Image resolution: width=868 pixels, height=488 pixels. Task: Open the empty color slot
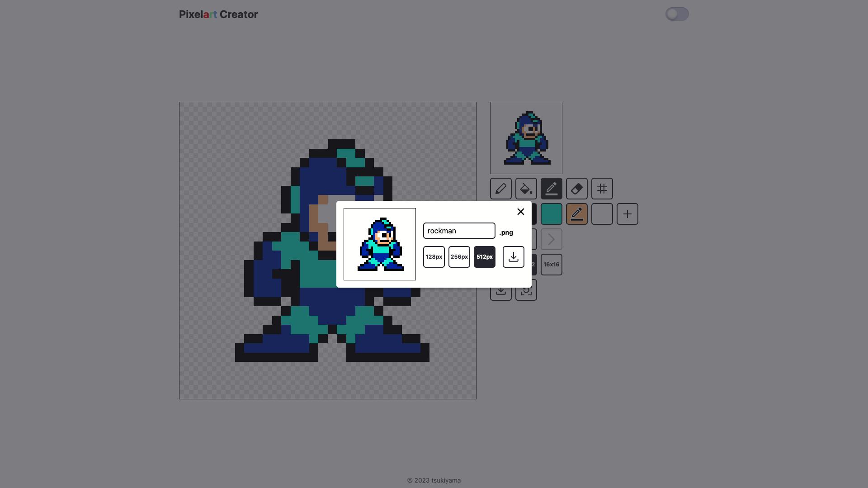(x=602, y=214)
